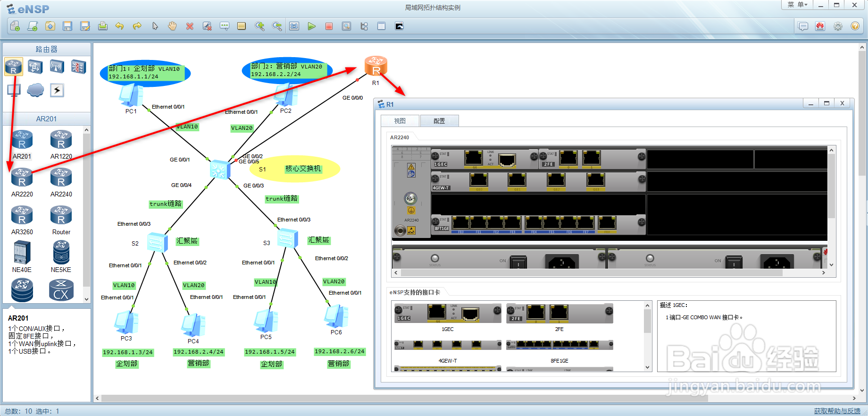The width and height of the screenshot is (868, 416).
Task: Toggle the grid display icon
Action: pos(382,26)
